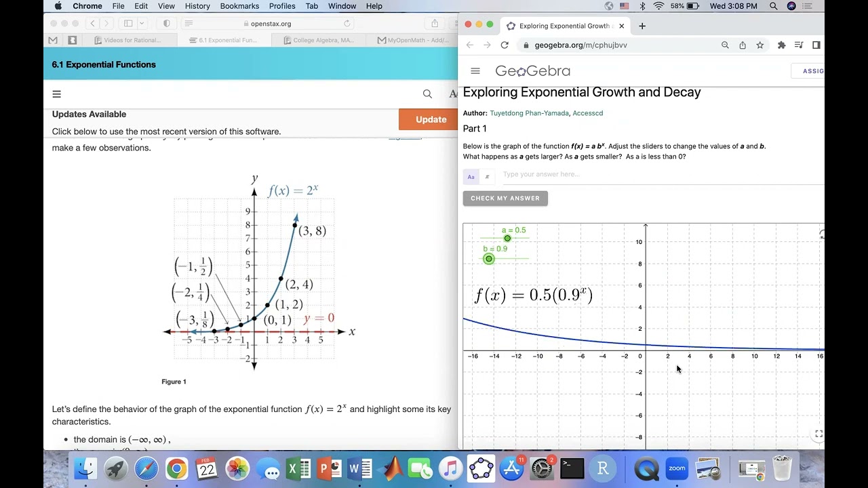Open the Chrome side panel

pos(816,45)
